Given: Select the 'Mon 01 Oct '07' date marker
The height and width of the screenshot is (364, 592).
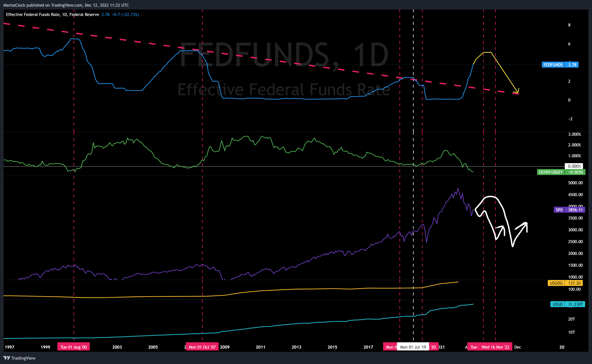Looking at the screenshot, I should 202,347.
